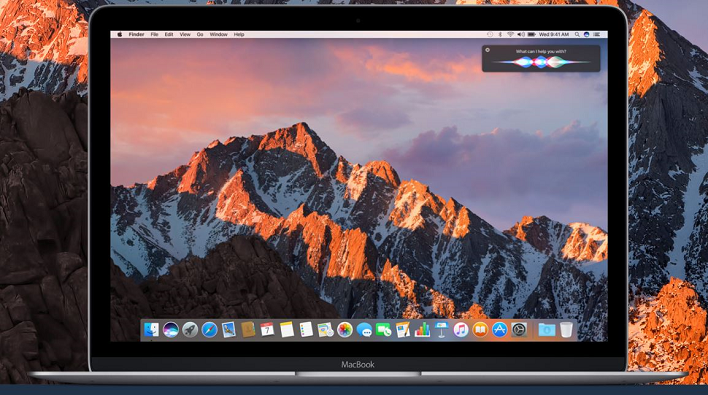
Task: Open the View menu
Action: (185, 34)
